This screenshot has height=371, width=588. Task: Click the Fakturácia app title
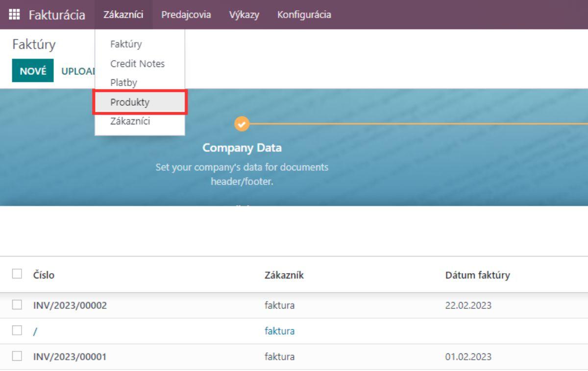click(x=56, y=15)
